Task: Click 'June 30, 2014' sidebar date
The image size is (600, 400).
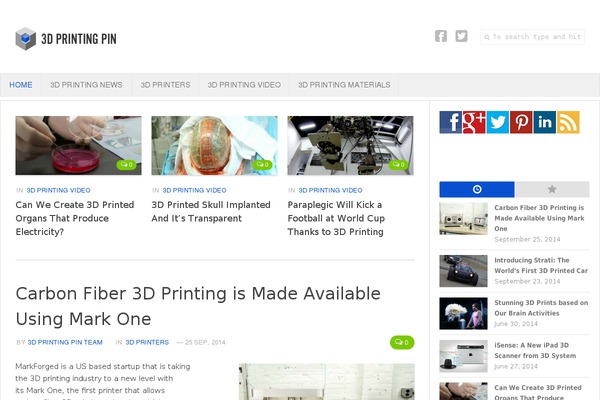Action: click(516, 324)
